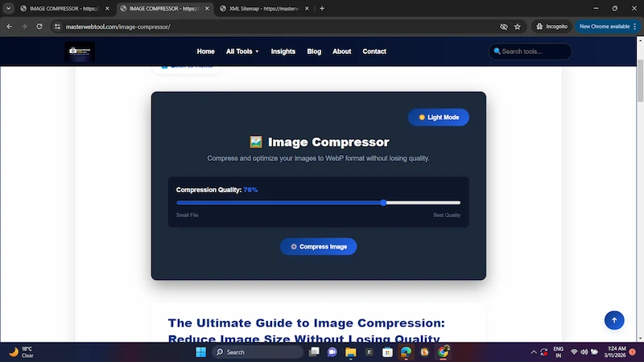This screenshot has height=362, width=644.
Task: Close the XML Sitemap tab
Action: (307, 8)
